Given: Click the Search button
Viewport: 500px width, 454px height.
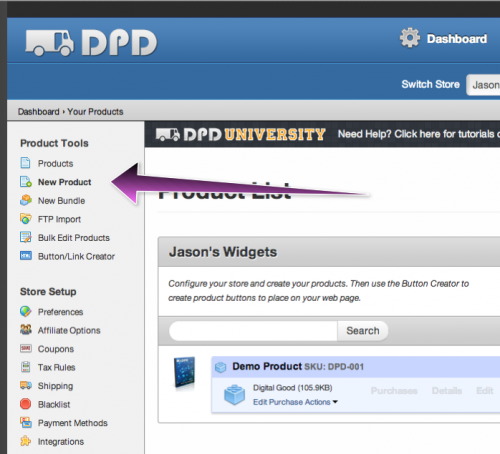Looking at the screenshot, I should pyautogui.click(x=363, y=331).
